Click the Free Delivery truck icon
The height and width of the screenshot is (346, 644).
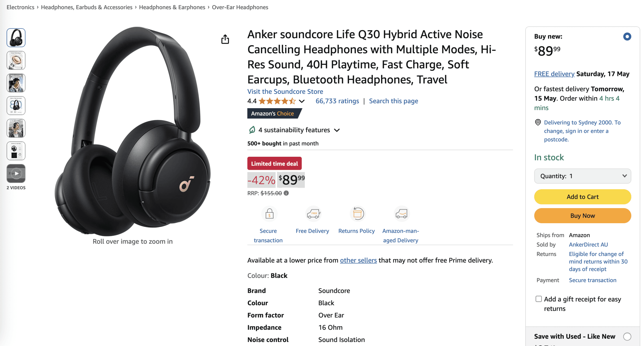click(x=313, y=213)
